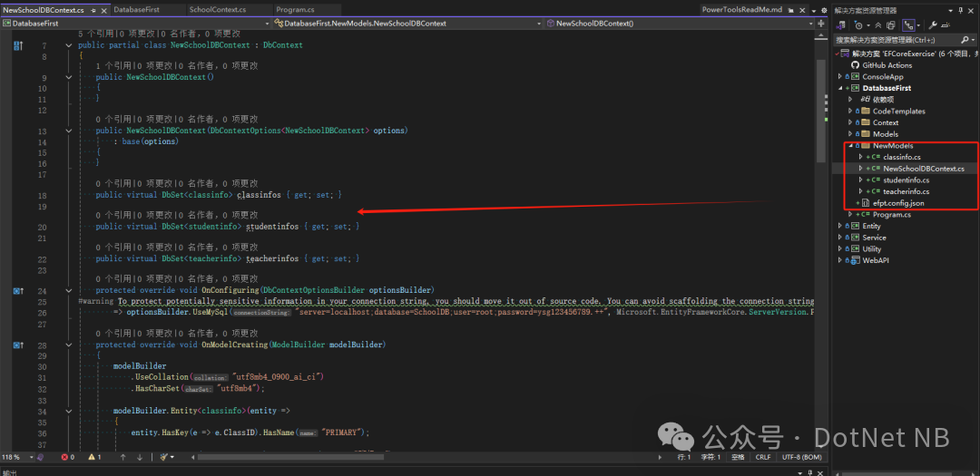Image resolution: width=980 pixels, height=476 pixels.
Task: Click the solution and folder view switch icon
Action: click(x=842, y=25)
